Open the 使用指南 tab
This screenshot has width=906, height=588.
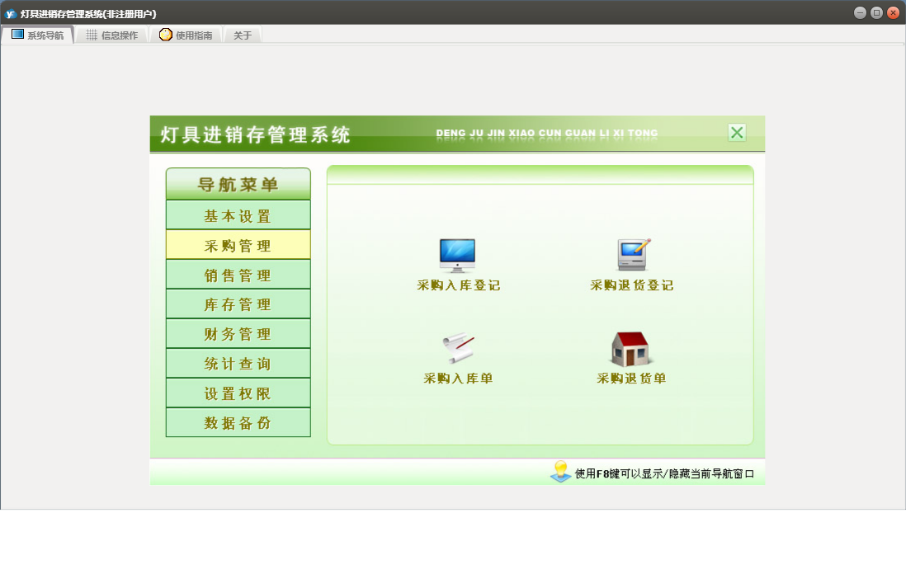click(x=186, y=35)
